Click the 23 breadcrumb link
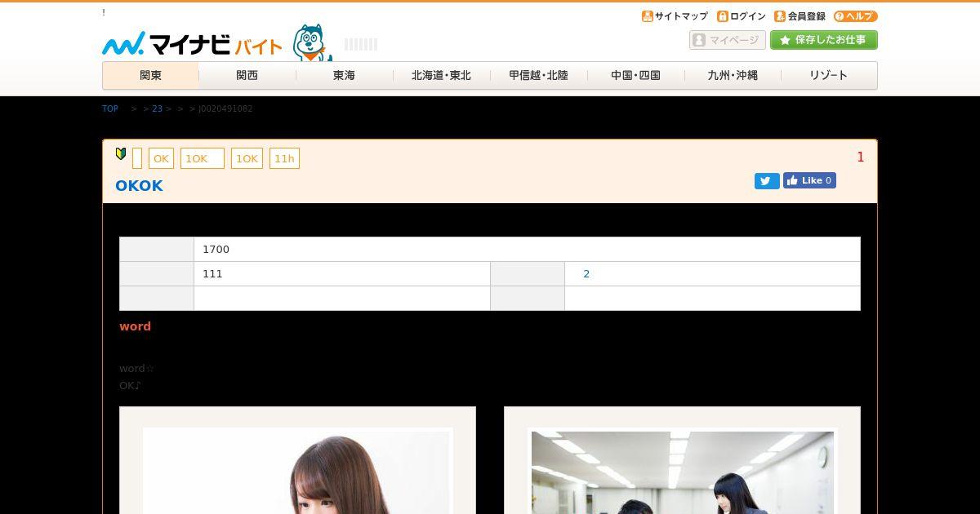 (x=158, y=109)
